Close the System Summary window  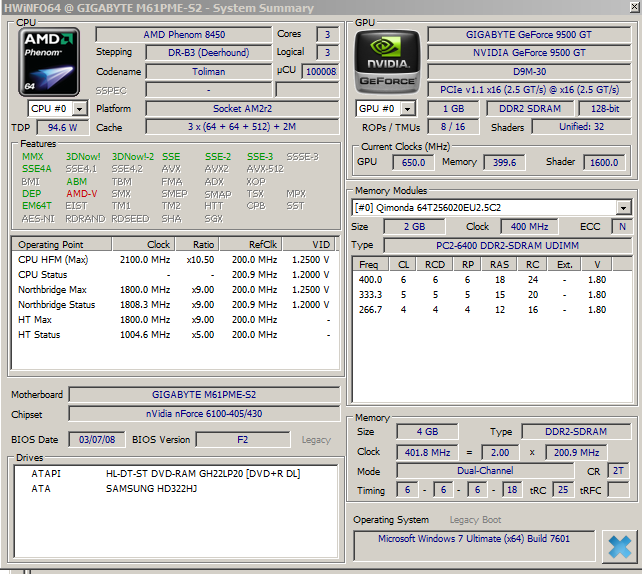[635, 6]
